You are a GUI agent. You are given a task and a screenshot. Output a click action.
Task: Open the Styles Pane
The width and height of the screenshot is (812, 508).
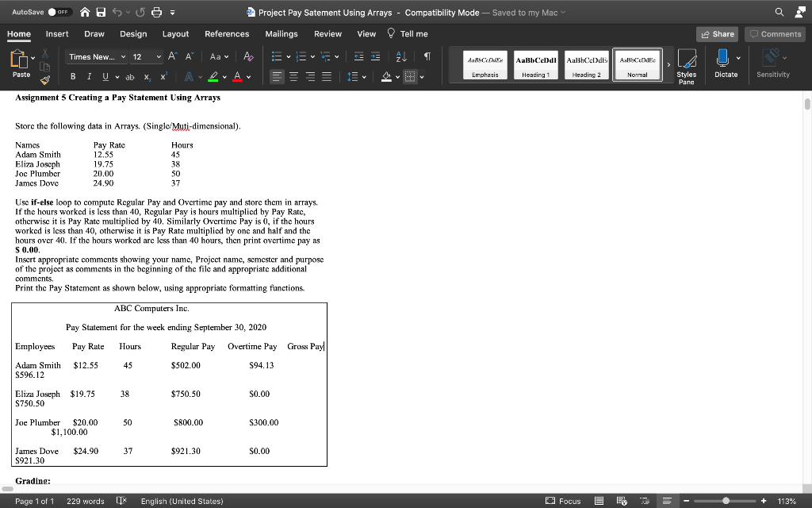687,67
